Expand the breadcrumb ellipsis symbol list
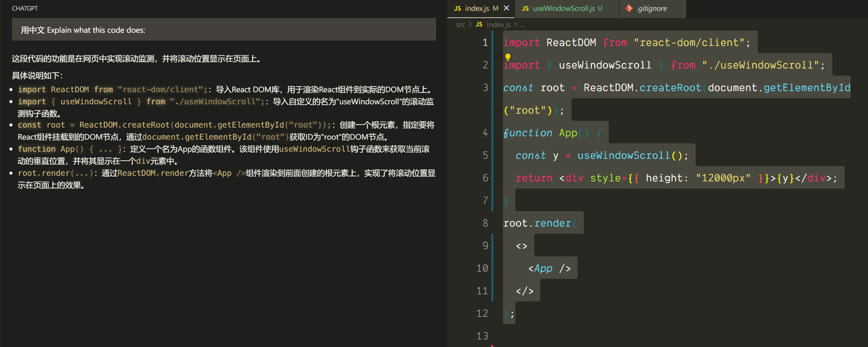The width and height of the screenshot is (868, 347). pyautogui.click(x=523, y=24)
